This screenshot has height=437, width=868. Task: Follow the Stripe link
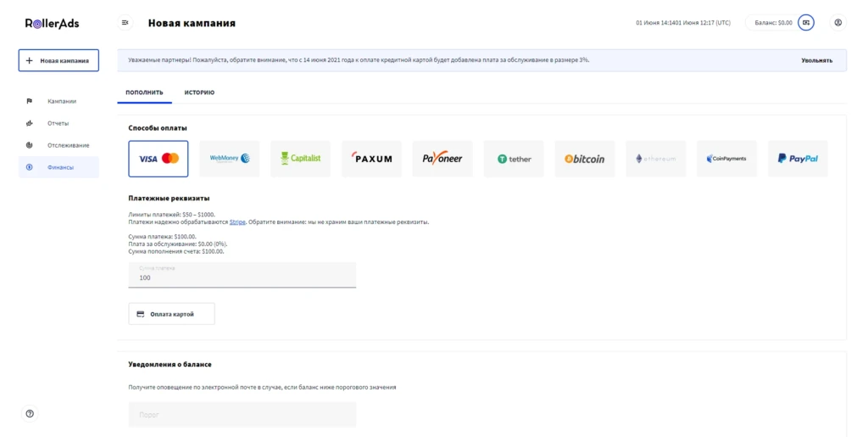pyautogui.click(x=237, y=222)
